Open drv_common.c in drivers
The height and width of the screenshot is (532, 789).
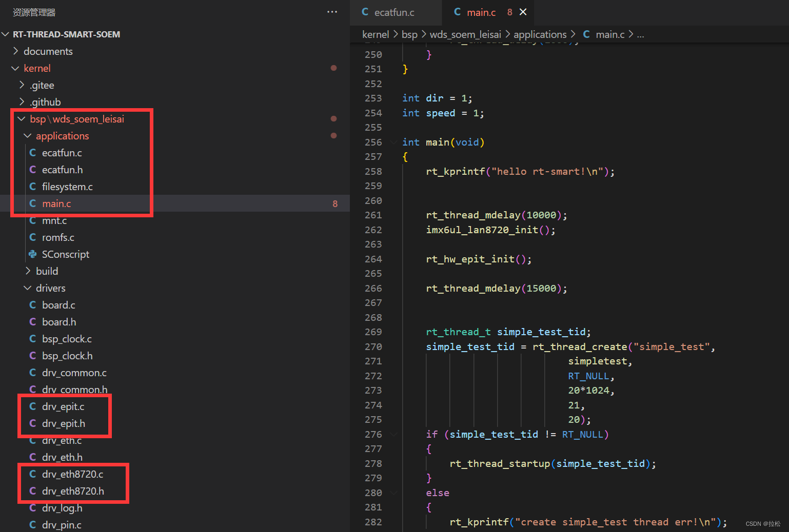pos(74,373)
